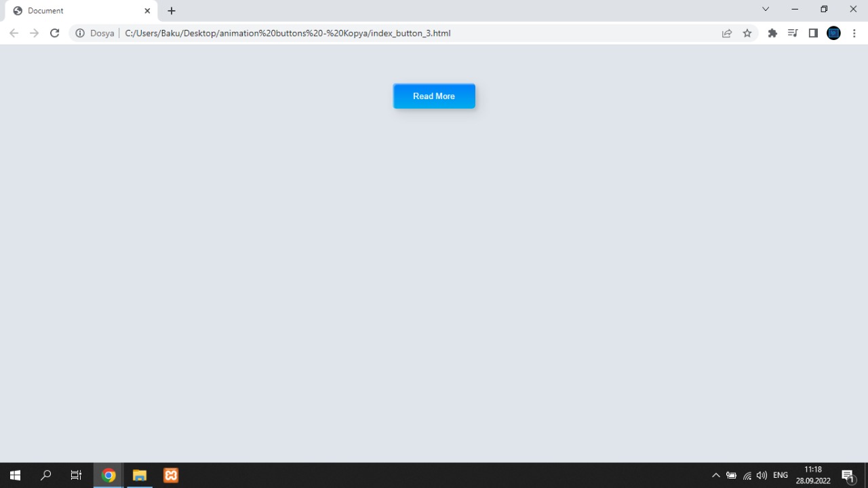Switch to the Document tab
Image resolution: width=868 pixels, height=488 pixels.
click(x=75, y=10)
